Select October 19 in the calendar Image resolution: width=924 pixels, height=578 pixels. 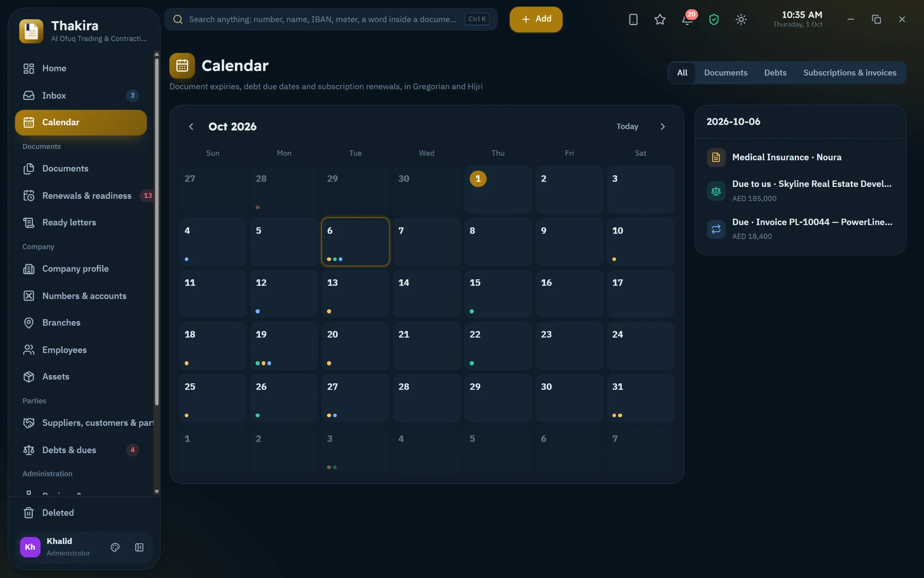(284, 346)
